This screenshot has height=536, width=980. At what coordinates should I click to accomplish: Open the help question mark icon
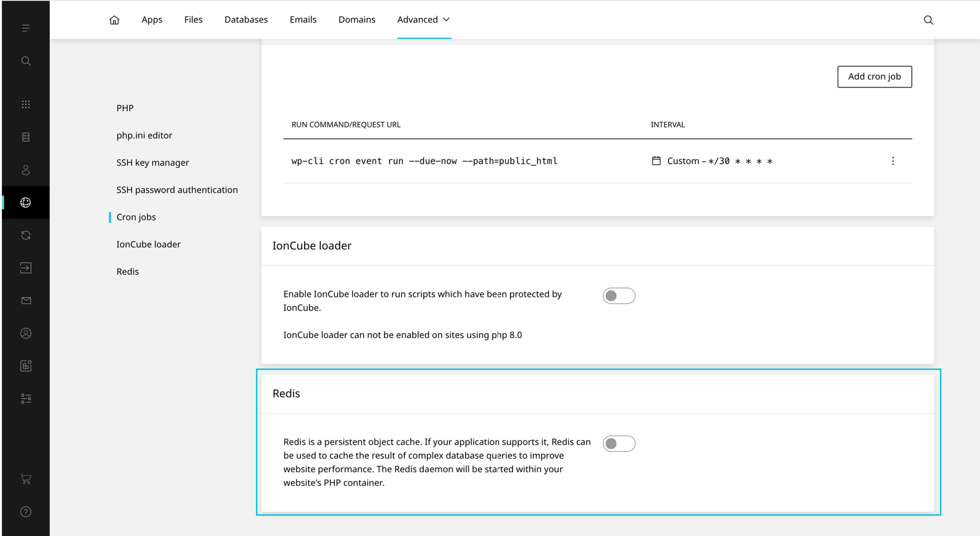(26, 512)
